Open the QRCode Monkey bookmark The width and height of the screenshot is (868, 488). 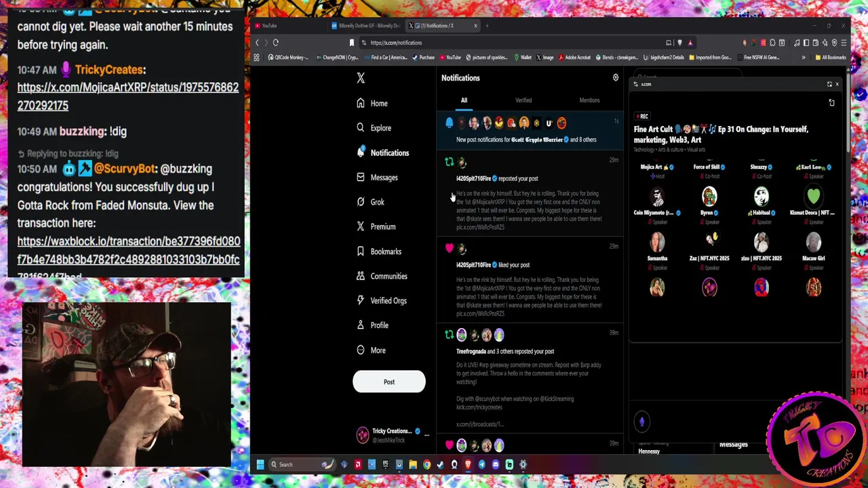[288, 58]
